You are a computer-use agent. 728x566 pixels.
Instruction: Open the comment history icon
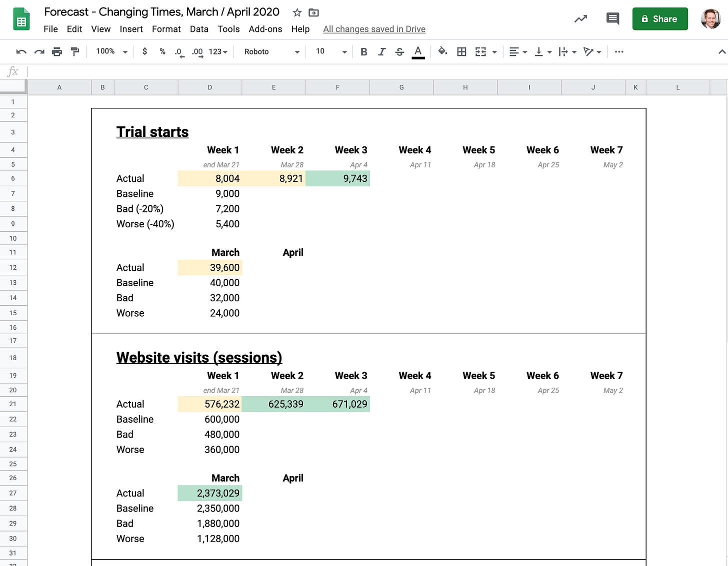(x=612, y=19)
